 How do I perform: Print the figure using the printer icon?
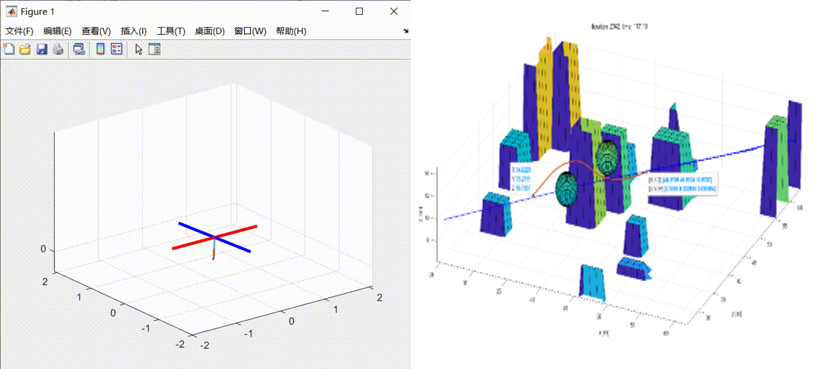tap(59, 49)
